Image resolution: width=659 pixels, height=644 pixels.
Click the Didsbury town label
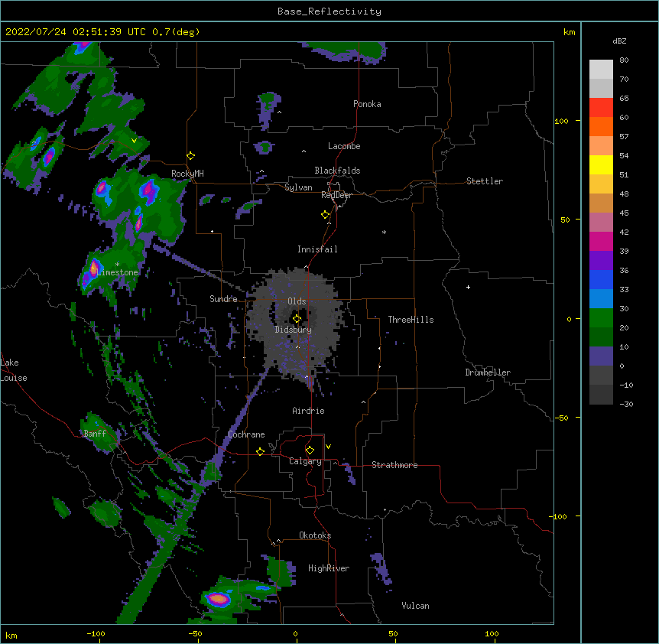click(x=294, y=330)
